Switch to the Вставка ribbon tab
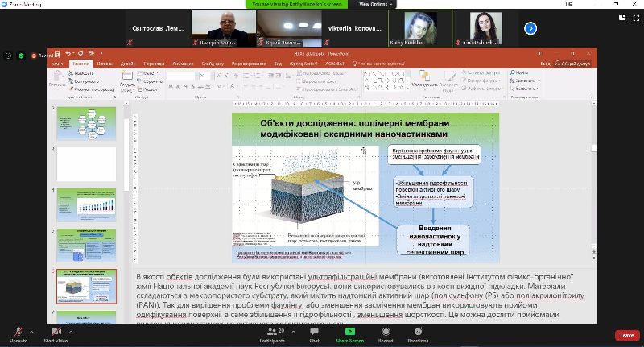 104,64
